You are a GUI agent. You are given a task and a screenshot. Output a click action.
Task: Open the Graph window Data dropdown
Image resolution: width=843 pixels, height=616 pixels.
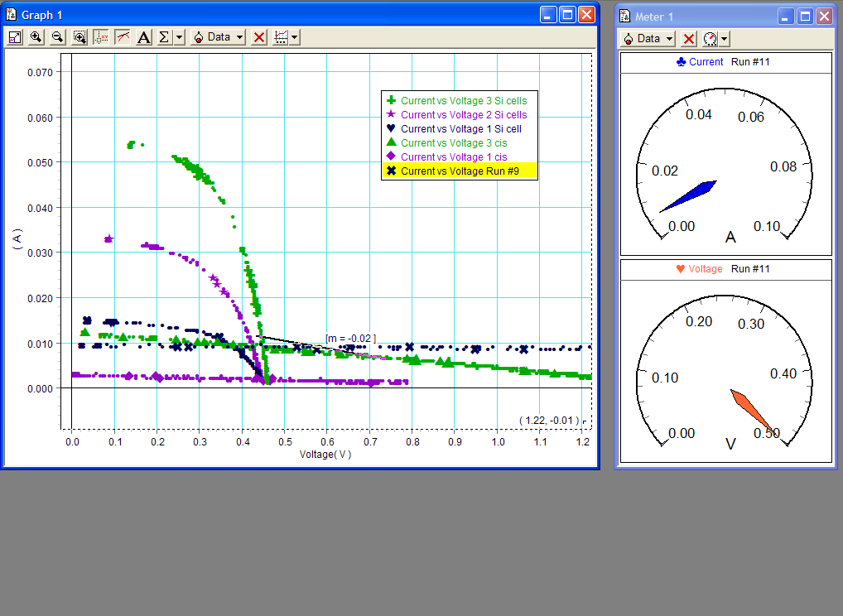[x=219, y=37]
